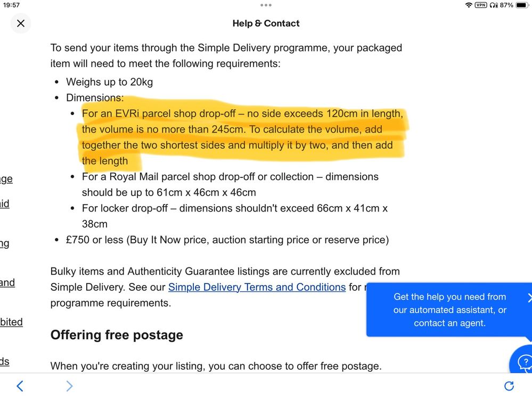Tap the headphones icon in status bar
The width and height of the screenshot is (532, 399).
pos(494,5)
